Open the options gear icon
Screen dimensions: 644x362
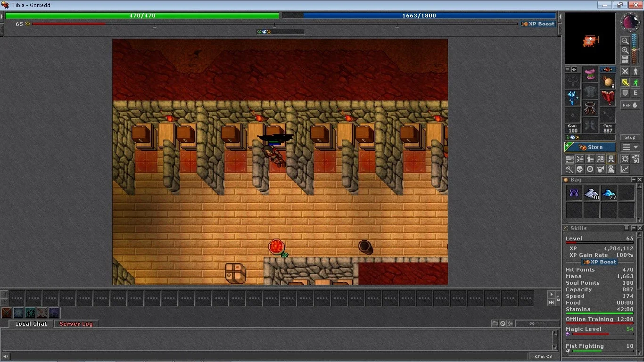(x=625, y=159)
